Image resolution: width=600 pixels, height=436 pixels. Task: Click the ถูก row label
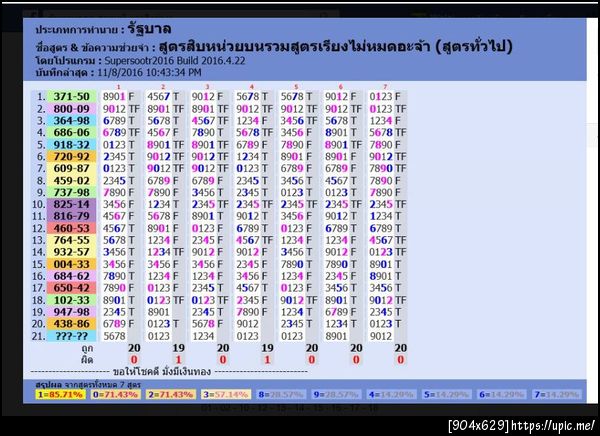(87, 348)
